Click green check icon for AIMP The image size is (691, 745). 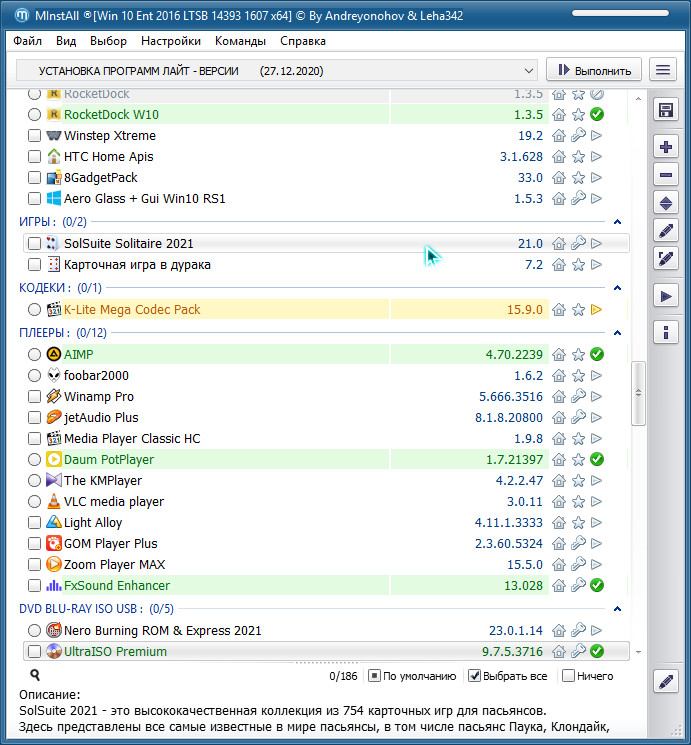(x=596, y=354)
